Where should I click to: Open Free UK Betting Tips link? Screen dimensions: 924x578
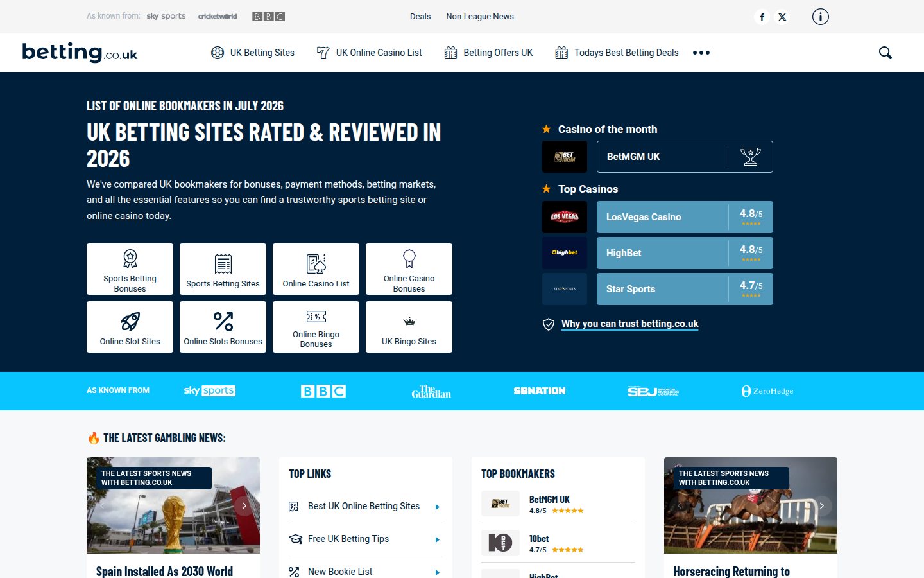click(348, 539)
